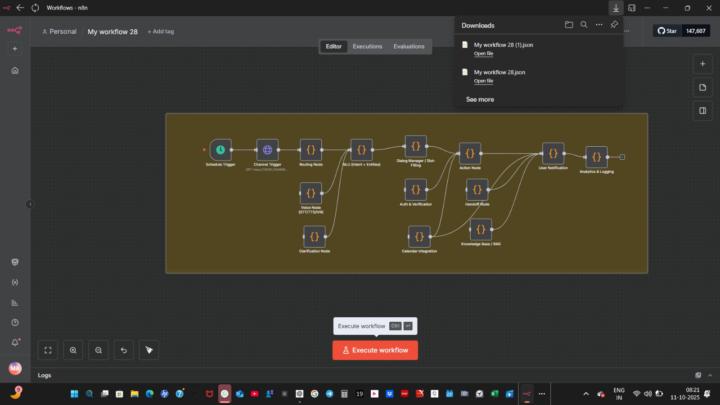
Task: Pin the Downloads panel
Action: tap(614, 25)
